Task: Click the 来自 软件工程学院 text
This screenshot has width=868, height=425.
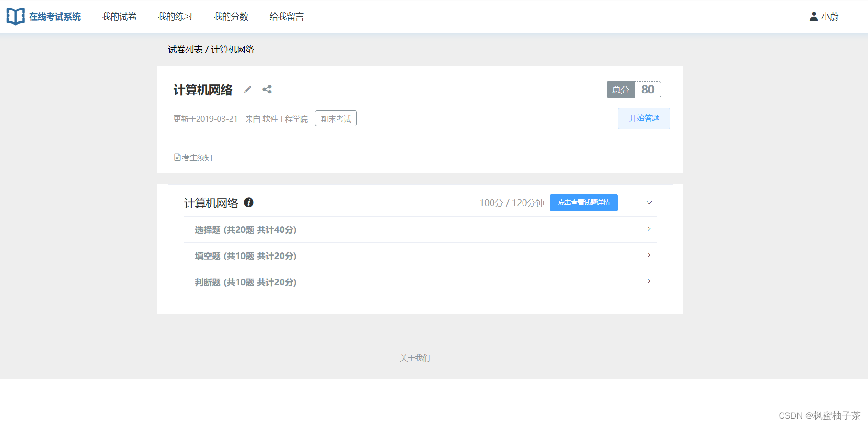Action: (x=276, y=119)
